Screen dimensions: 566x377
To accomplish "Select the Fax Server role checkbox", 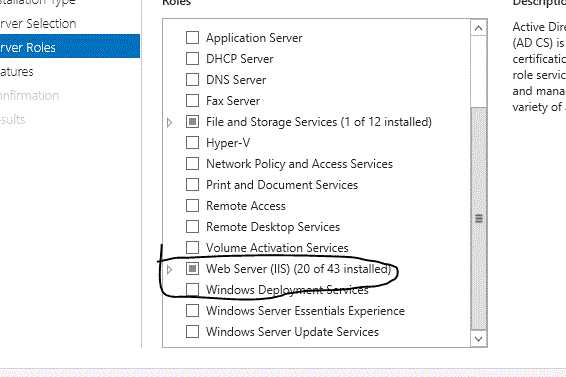I will tap(192, 100).
